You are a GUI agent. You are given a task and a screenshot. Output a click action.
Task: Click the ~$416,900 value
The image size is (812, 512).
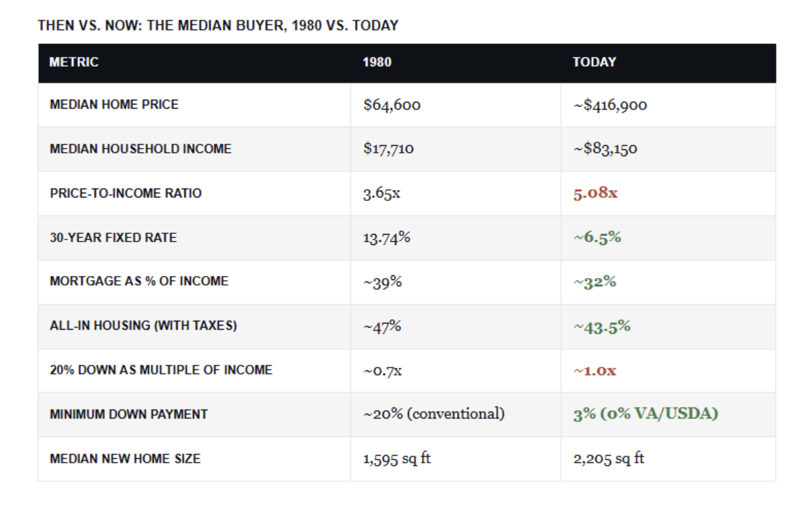coord(610,105)
